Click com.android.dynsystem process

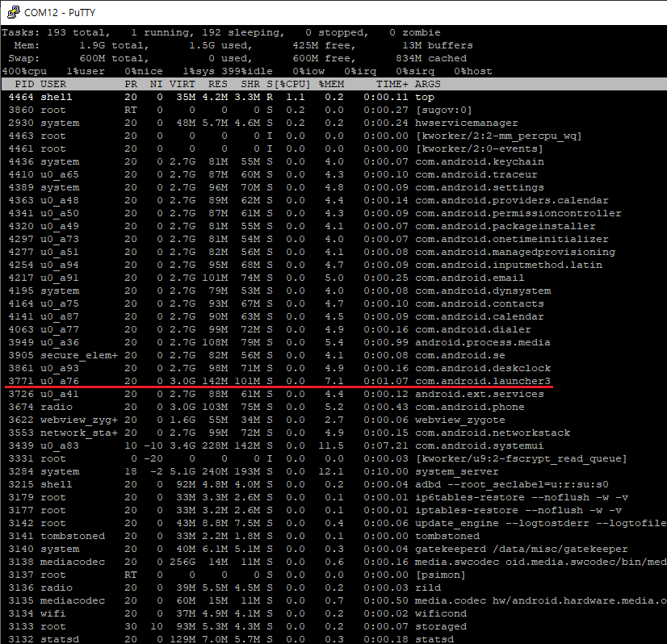(x=483, y=291)
